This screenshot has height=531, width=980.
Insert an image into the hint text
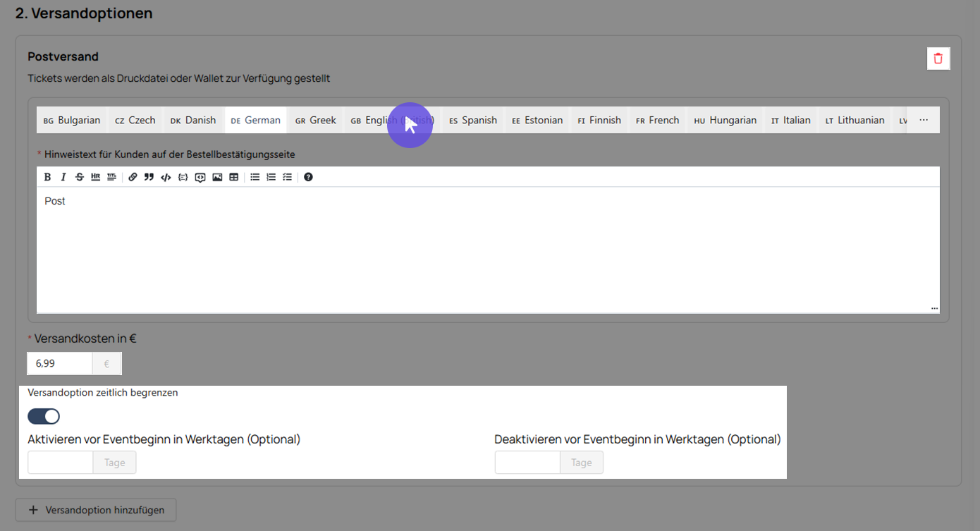tap(217, 177)
